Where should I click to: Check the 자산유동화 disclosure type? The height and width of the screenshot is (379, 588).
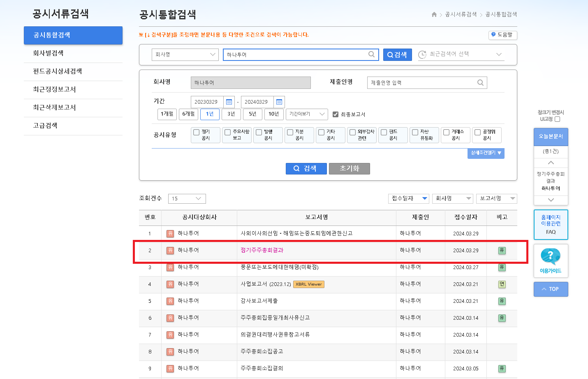click(415, 133)
